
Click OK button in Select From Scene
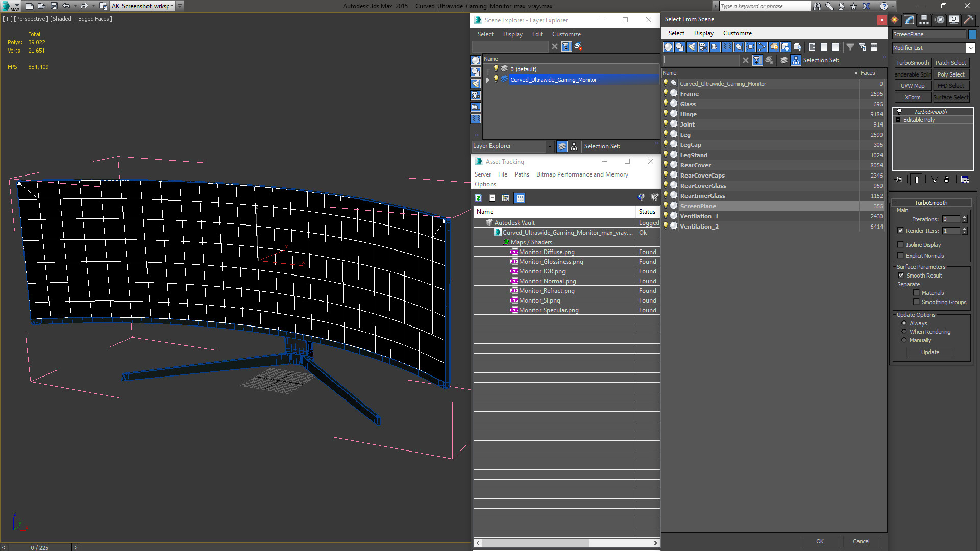coord(820,541)
